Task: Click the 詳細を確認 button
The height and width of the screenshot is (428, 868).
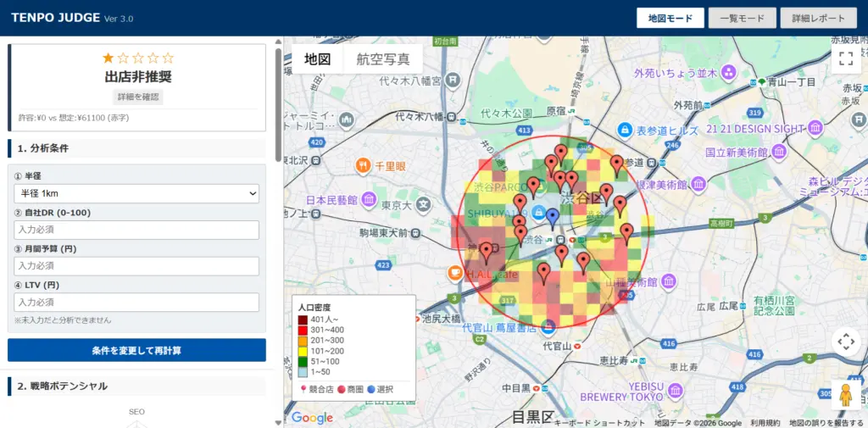Action: point(138,97)
